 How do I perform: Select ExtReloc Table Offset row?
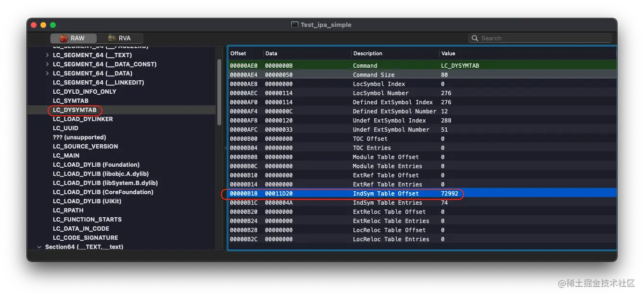[x=422, y=211]
